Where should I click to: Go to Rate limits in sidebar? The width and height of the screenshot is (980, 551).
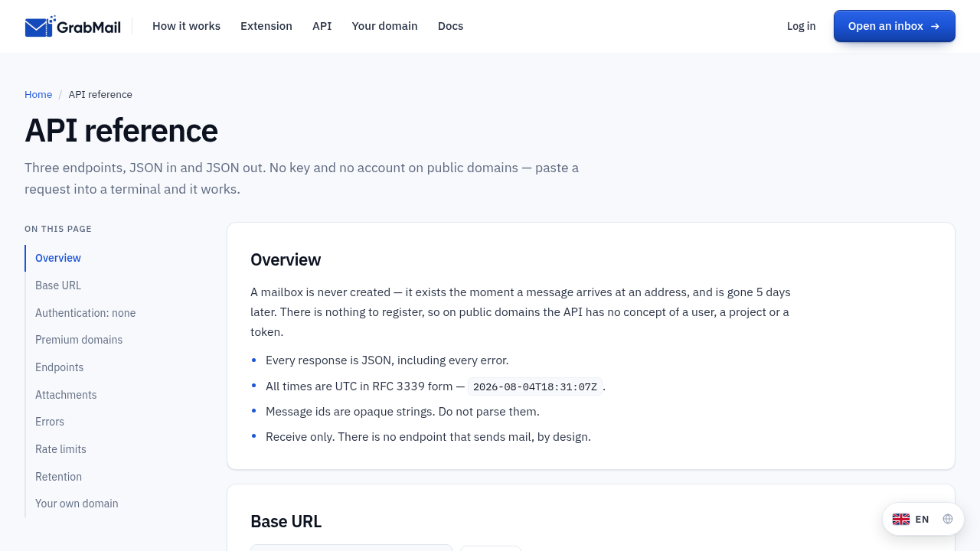(x=60, y=449)
